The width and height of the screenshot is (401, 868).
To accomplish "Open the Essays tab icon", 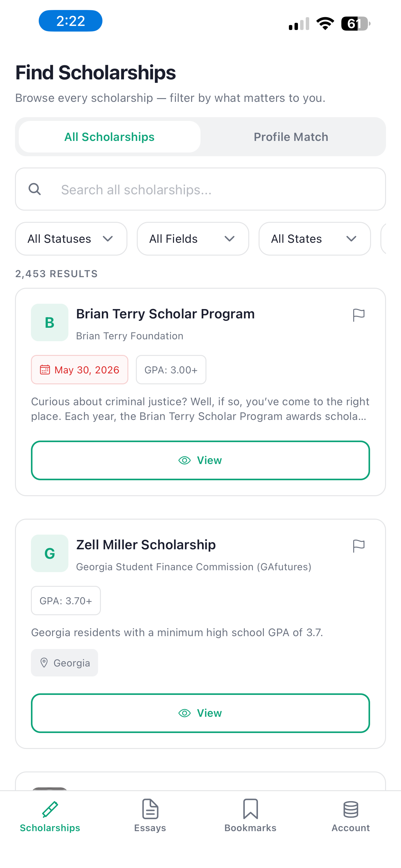I will (150, 808).
